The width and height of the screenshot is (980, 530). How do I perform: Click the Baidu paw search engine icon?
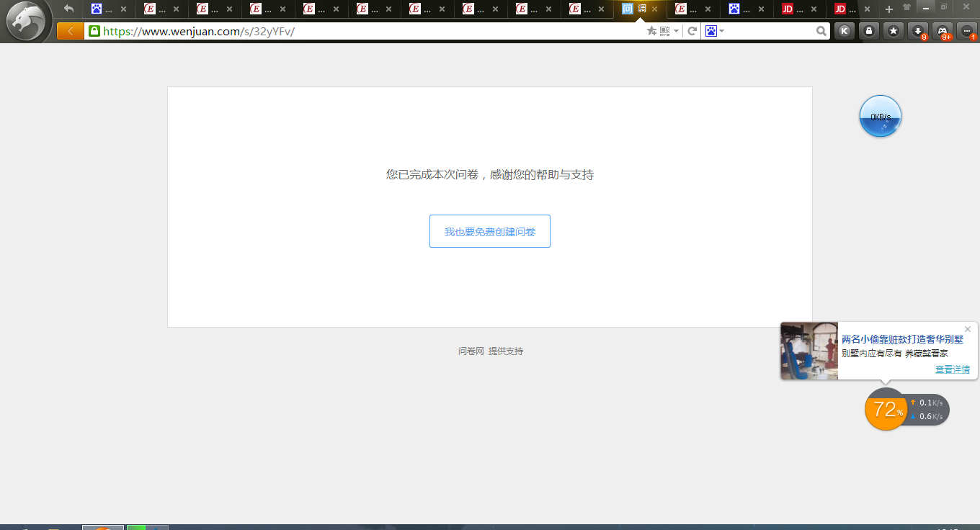711,31
